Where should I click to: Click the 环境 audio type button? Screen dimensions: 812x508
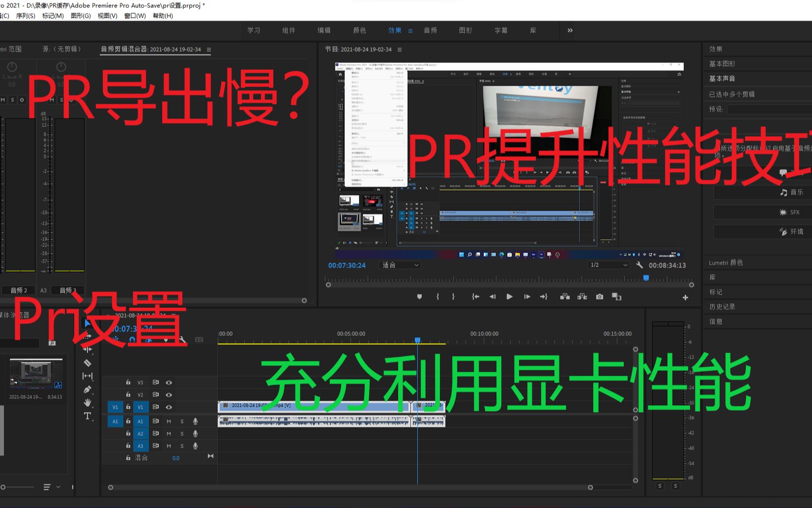(762, 232)
